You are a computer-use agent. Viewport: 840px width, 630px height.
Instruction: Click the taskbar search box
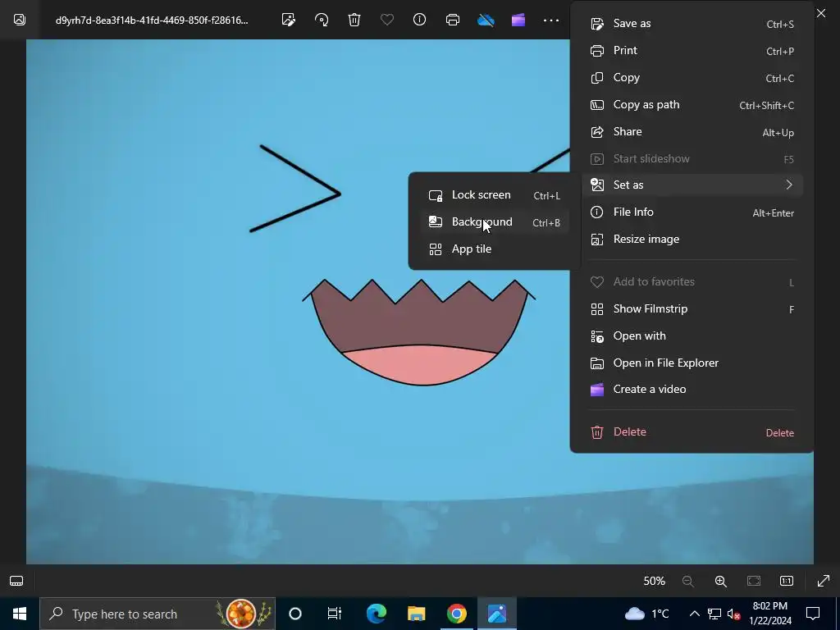tap(157, 614)
